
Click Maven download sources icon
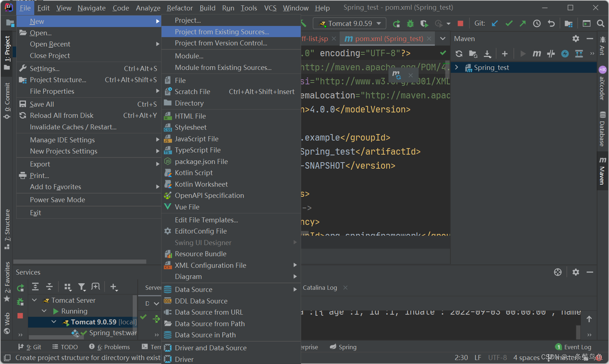pos(487,54)
